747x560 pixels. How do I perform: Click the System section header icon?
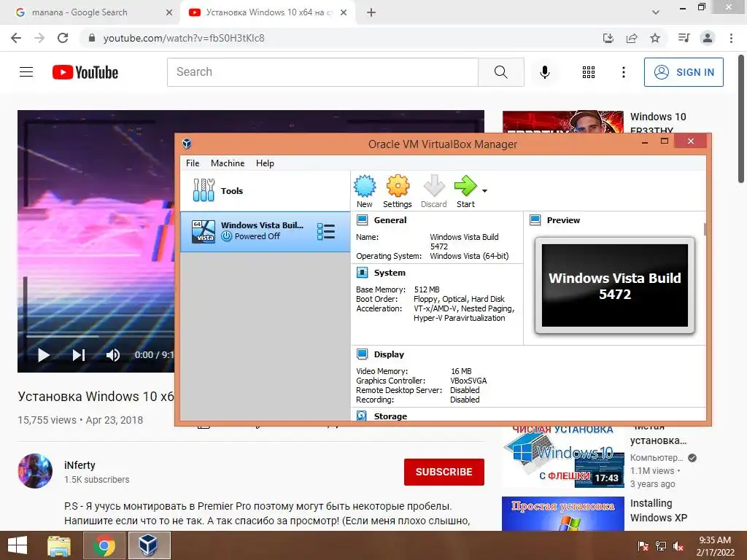(x=362, y=273)
